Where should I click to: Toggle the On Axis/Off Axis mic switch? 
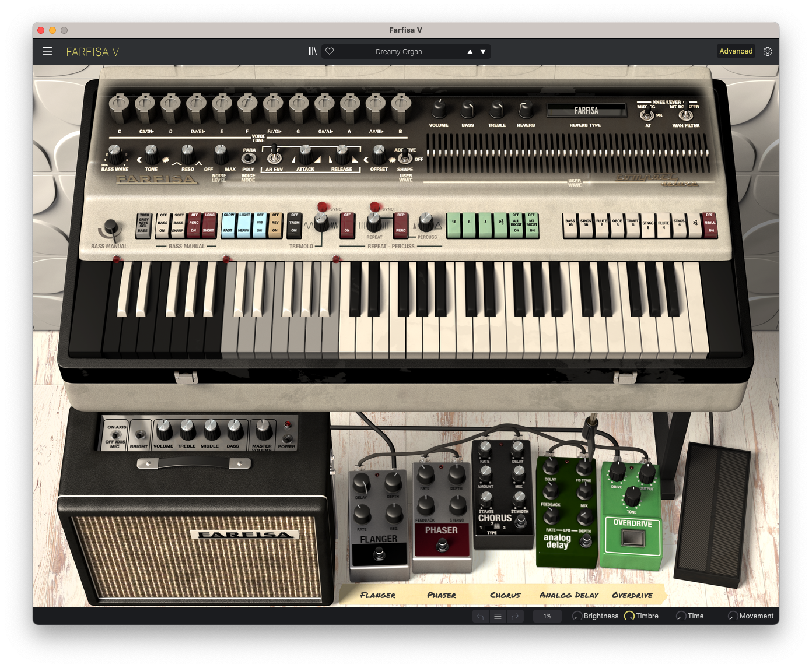coord(116,435)
